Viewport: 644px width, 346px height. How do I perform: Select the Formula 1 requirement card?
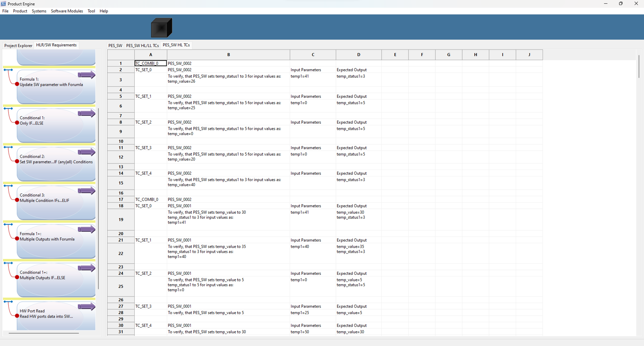[56, 87]
